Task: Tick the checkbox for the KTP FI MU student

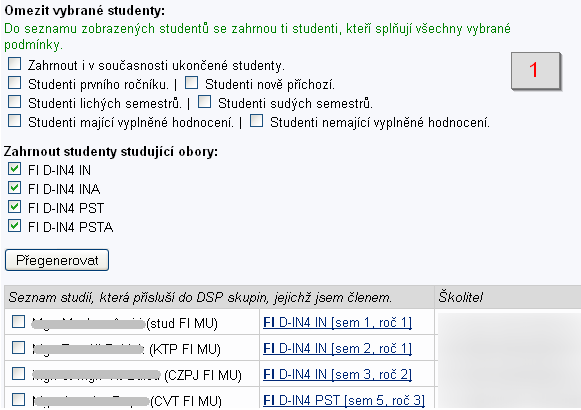Action: tap(19, 347)
